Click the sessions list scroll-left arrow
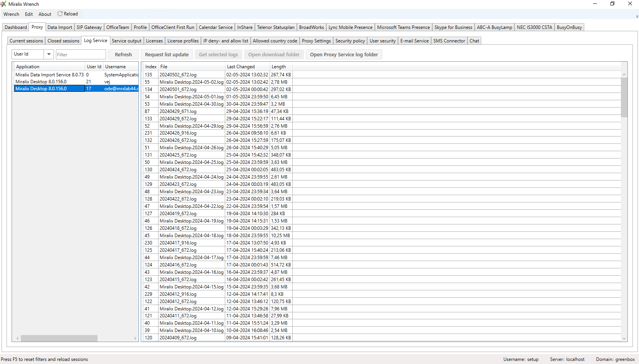This screenshot has height=364, width=639. click(17, 338)
